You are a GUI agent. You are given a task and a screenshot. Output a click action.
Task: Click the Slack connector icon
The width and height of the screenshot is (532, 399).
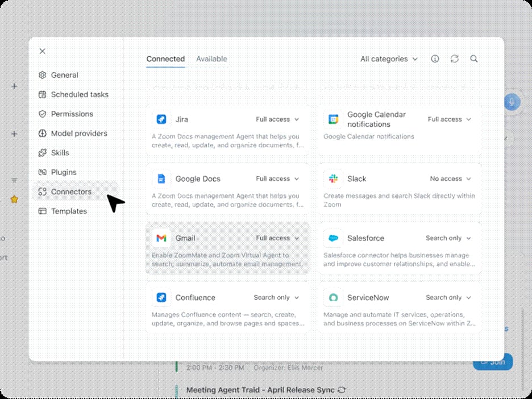click(x=333, y=179)
